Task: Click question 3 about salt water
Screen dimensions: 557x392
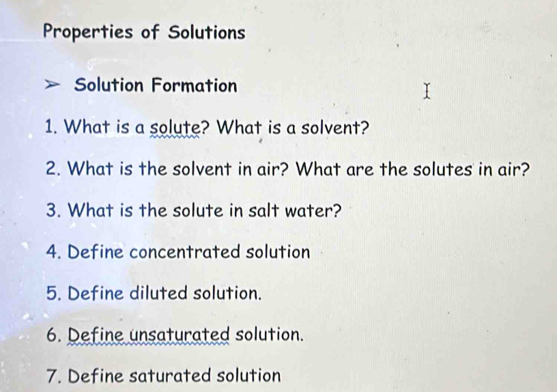Action: coord(194,210)
